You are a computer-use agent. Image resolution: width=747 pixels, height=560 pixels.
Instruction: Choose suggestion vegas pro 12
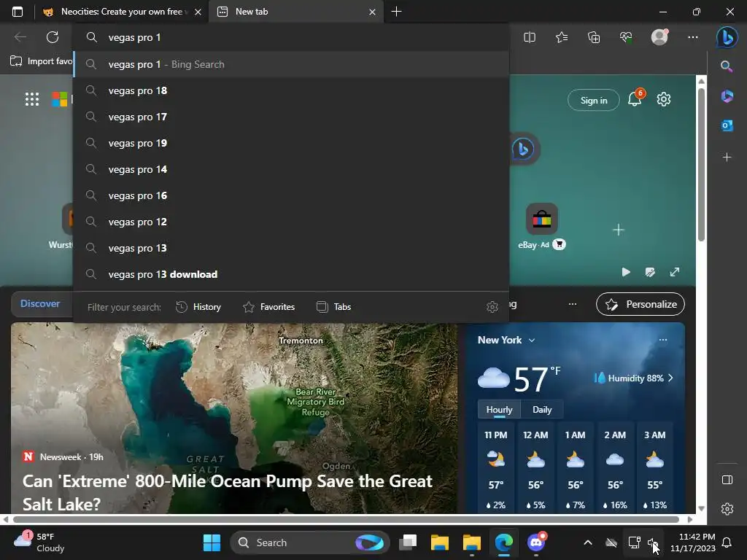coord(291,222)
